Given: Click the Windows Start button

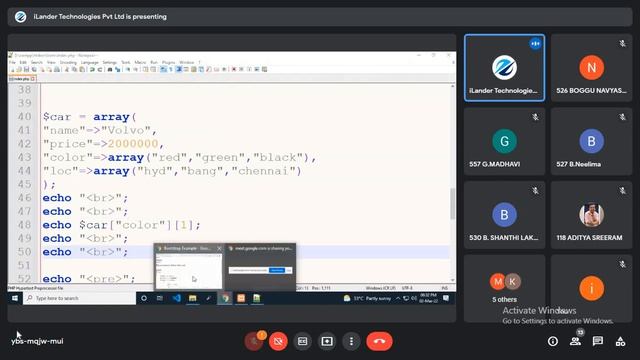Looking at the screenshot, I should click(x=15, y=298).
